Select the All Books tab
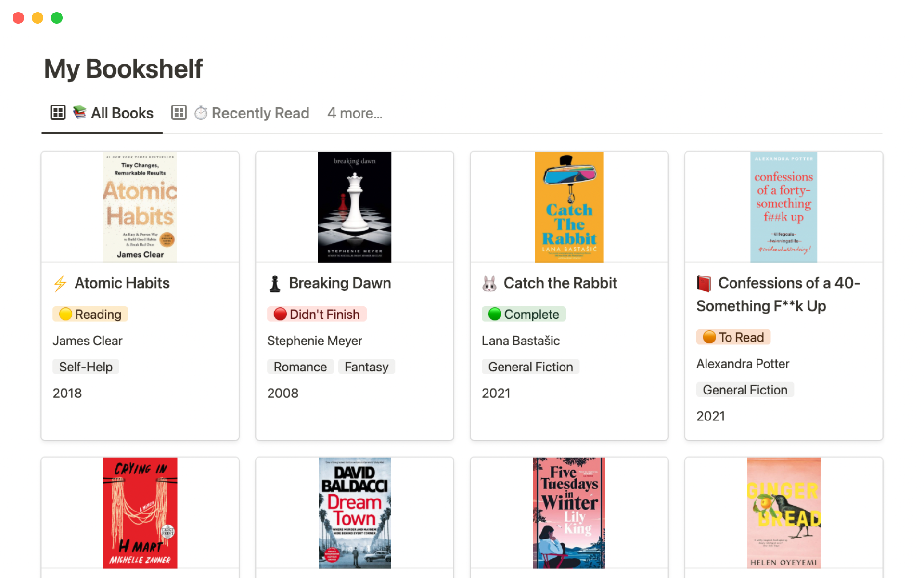924x578 pixels. 122,113
